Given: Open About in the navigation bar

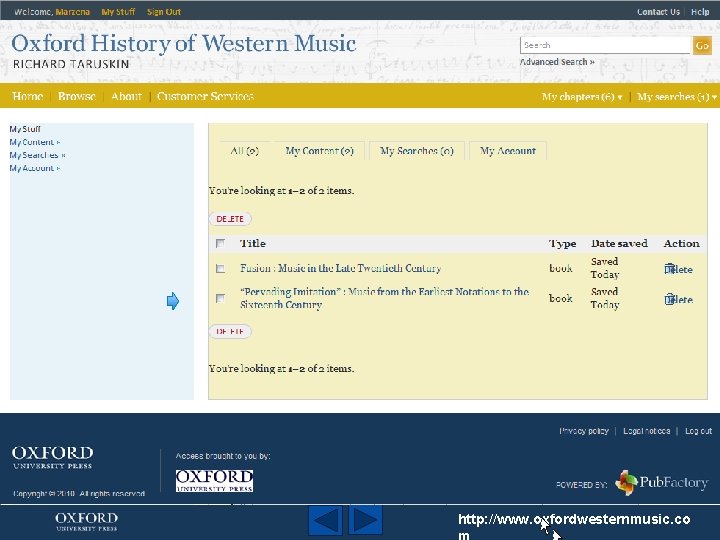Looking at the screenshot, I should click(x=126, y=96).
